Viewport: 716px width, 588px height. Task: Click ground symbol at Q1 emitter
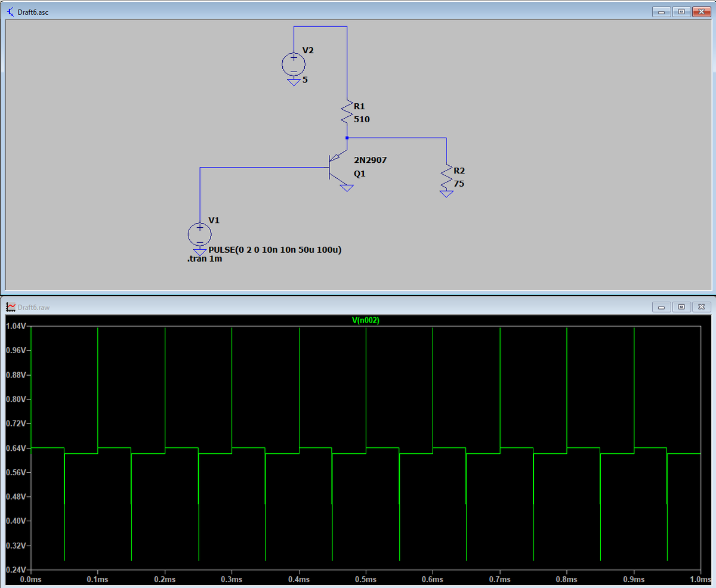tap(347, 188)
